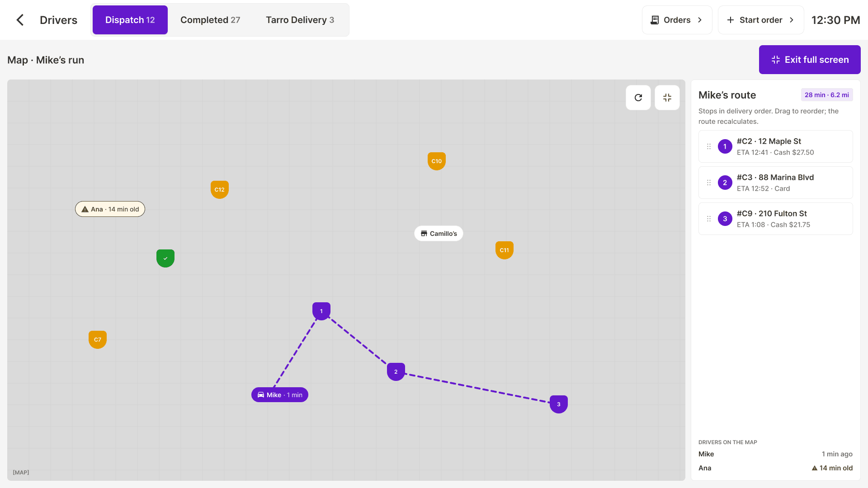
Task: Open the #C3 88 Marina Blvd stop
Action: tap(776, 183)
